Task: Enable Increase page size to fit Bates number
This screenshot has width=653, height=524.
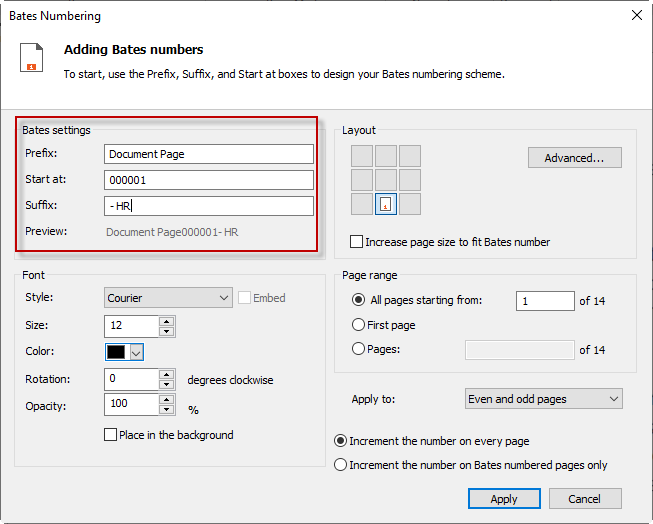Action: [x=357, y=242]
